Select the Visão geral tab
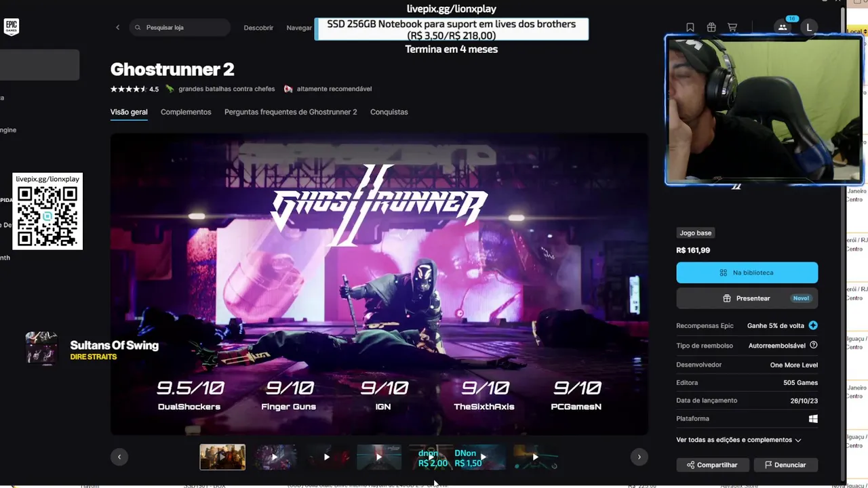 tap(129, 112)
